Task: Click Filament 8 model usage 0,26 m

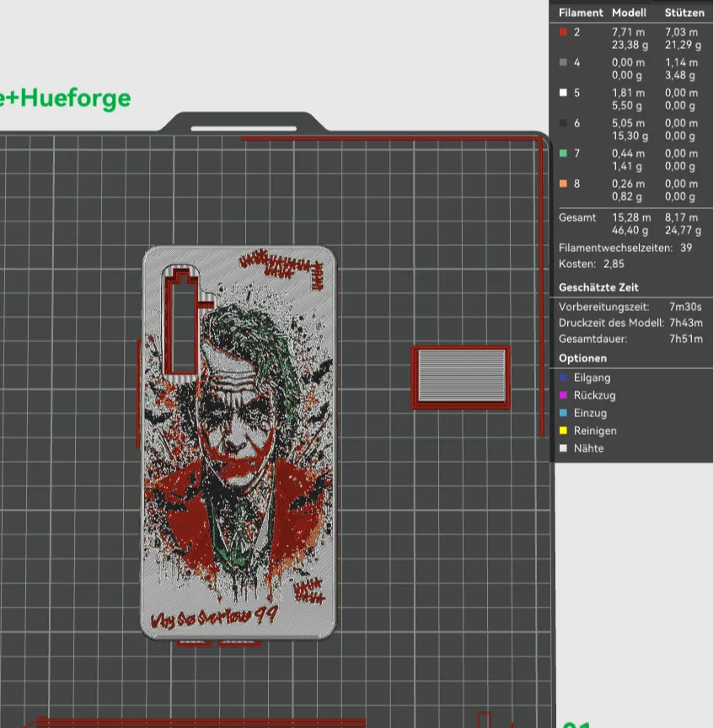Action: point(628,184)
